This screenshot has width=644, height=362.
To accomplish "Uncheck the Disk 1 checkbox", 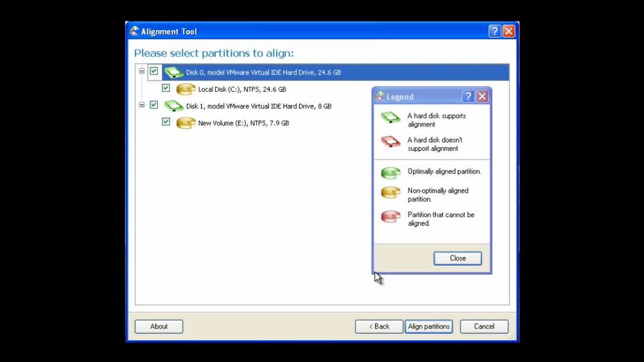I will 154,105.
